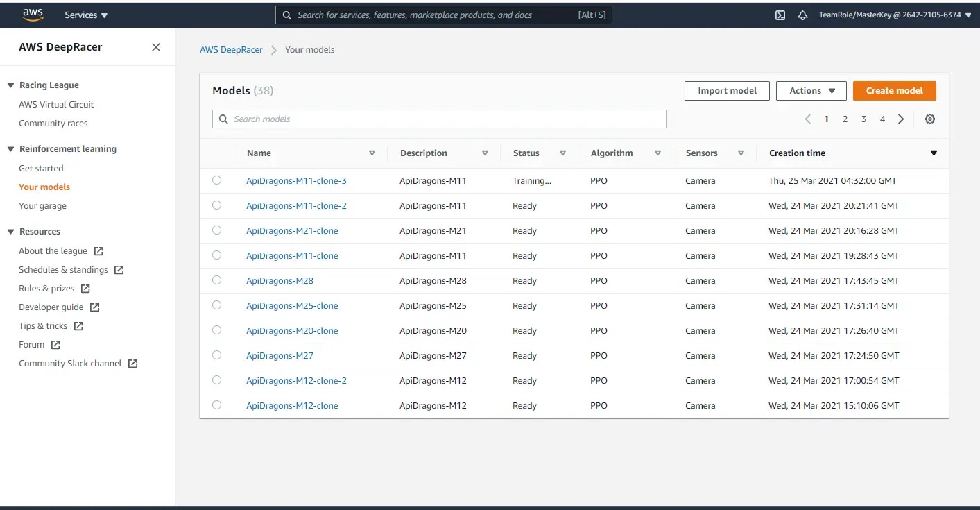Image resolution: width=980 pixels, height=510 pixels.
Task: Click external link icon for Developer guide
Action: pos(94,307)
